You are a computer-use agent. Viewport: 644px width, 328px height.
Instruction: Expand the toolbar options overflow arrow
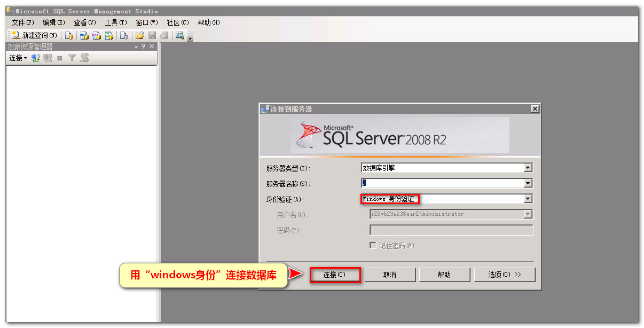pyautogui.click(x=190, y=37)
